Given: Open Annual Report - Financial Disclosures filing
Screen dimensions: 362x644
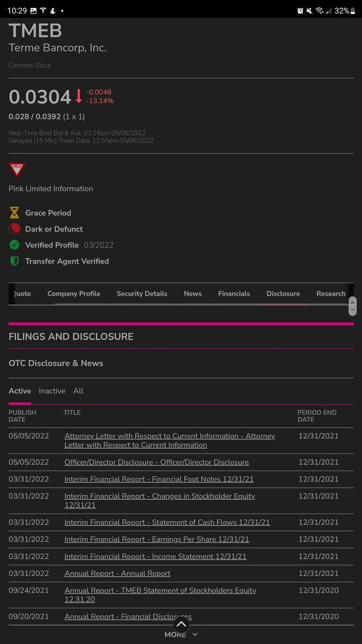Looking at the screenshot, I should click(128, 617).
